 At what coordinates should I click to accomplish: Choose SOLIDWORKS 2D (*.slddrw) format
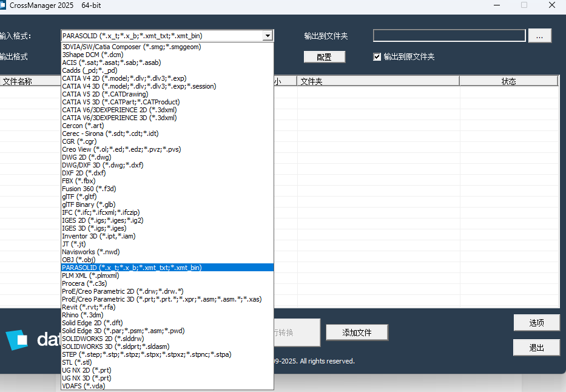(x=167, y=339)
